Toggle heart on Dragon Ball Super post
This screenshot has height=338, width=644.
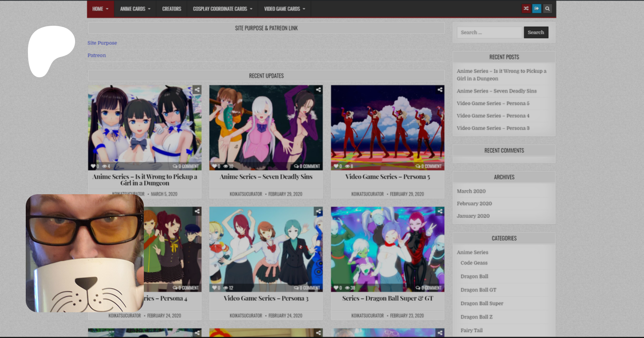(x=336, y=288)
